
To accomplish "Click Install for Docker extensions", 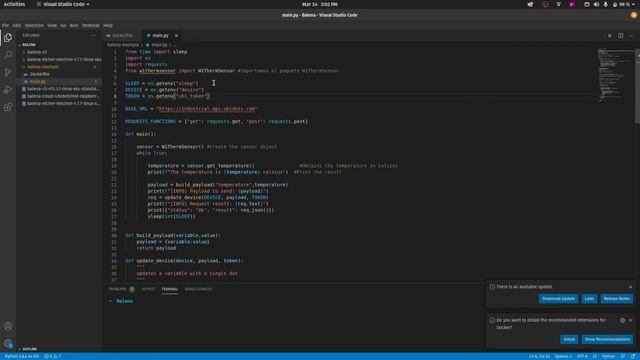I will pyautogui.click(x=569, y=339).
